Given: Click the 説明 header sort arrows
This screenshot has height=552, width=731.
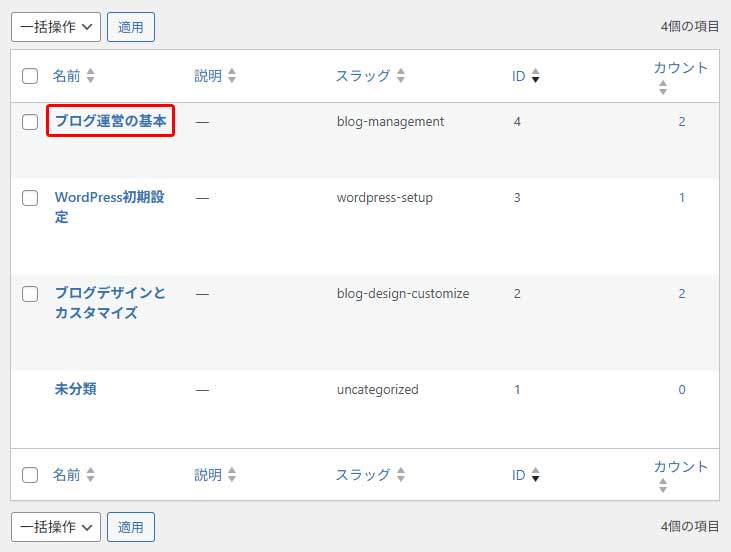Looking at the screenshot, I should 232,76.
